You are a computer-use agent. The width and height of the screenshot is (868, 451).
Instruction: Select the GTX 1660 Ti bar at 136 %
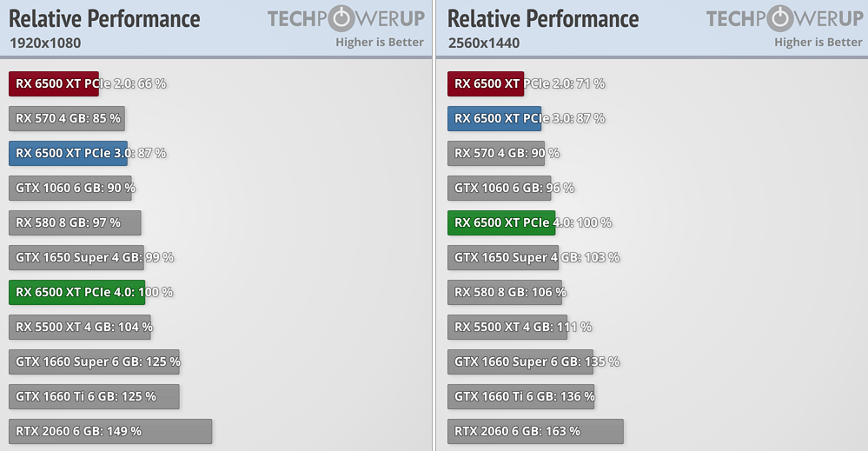(x=521, y=396)
